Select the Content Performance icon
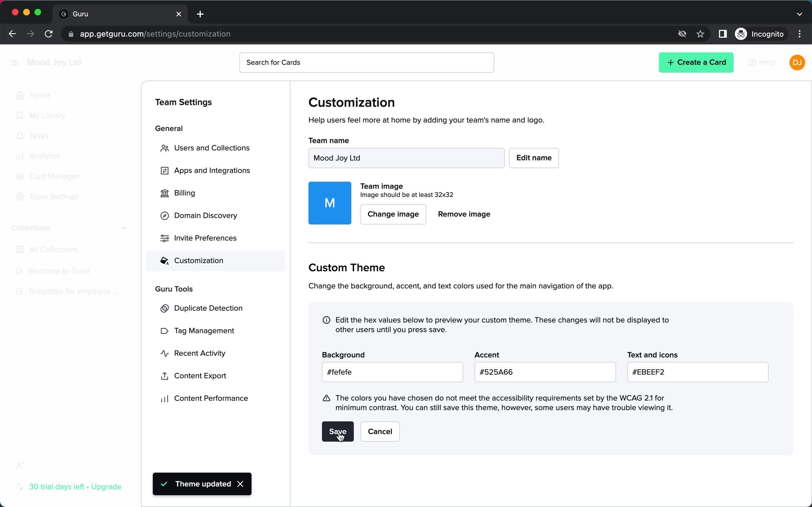Image resolution: width=812 pixels, height=507 pixels. pos(164,398)
